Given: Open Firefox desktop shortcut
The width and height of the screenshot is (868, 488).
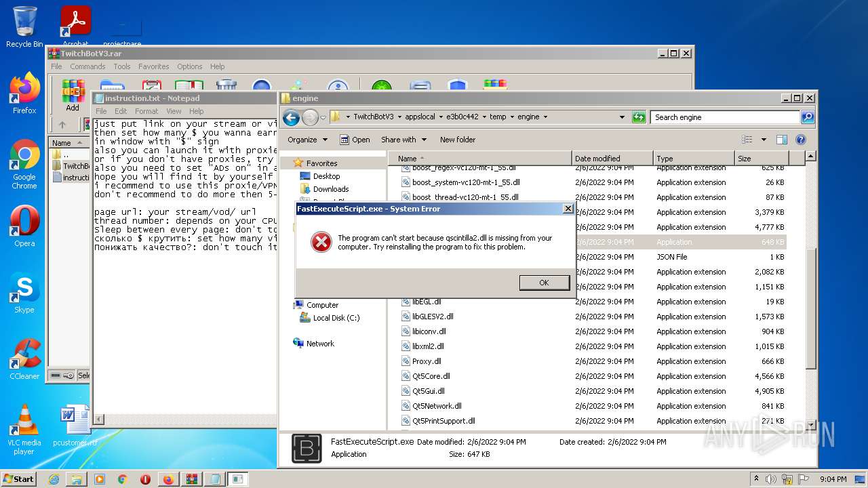Looking at the screenshot, I should point(24,94).
